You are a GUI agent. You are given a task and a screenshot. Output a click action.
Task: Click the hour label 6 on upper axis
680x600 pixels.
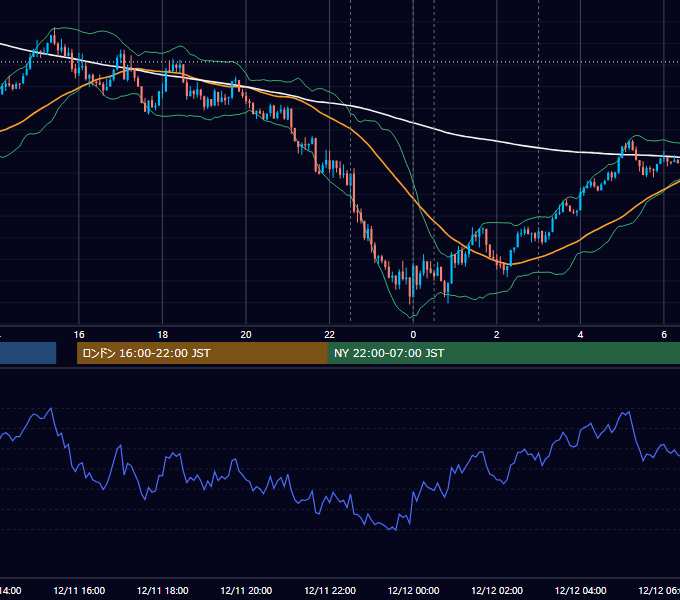[x=664, y=335]
